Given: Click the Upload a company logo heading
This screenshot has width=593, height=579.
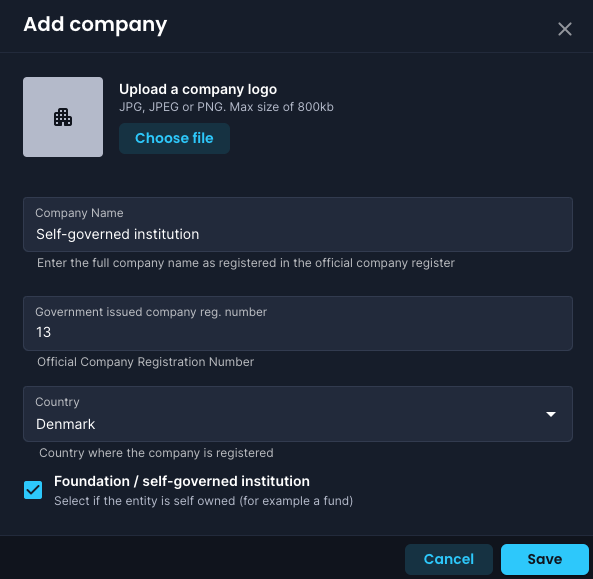Looking at the screenshot, I should point(198,89).
